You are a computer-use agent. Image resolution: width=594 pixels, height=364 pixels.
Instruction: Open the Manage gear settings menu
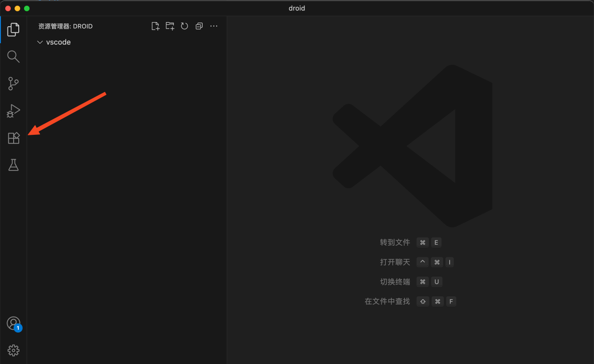[x=13, y=350]
